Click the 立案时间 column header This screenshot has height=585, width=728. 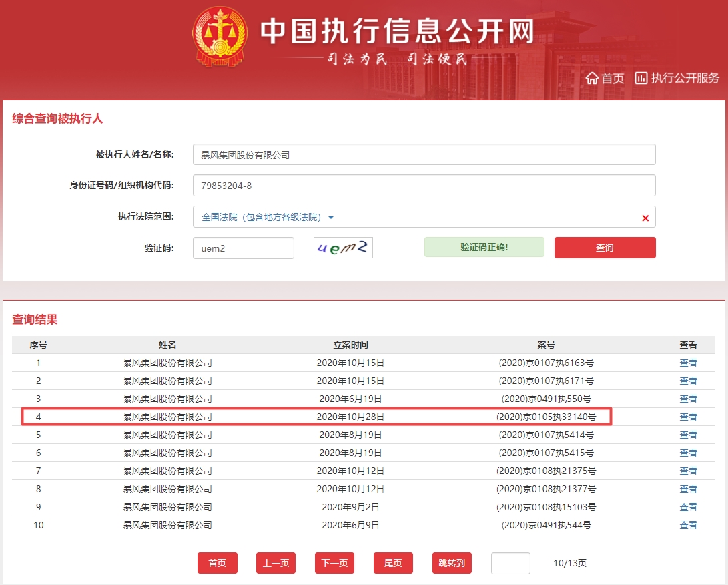350,345
